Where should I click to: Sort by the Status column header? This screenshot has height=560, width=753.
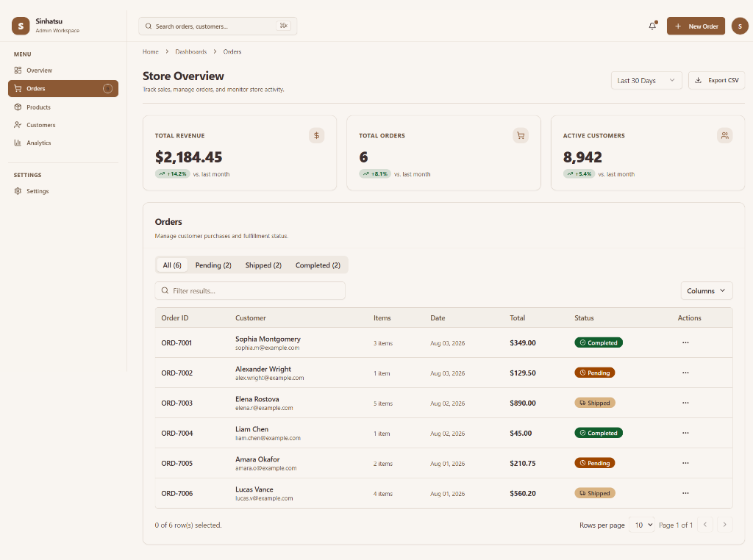tap(584, 317)
